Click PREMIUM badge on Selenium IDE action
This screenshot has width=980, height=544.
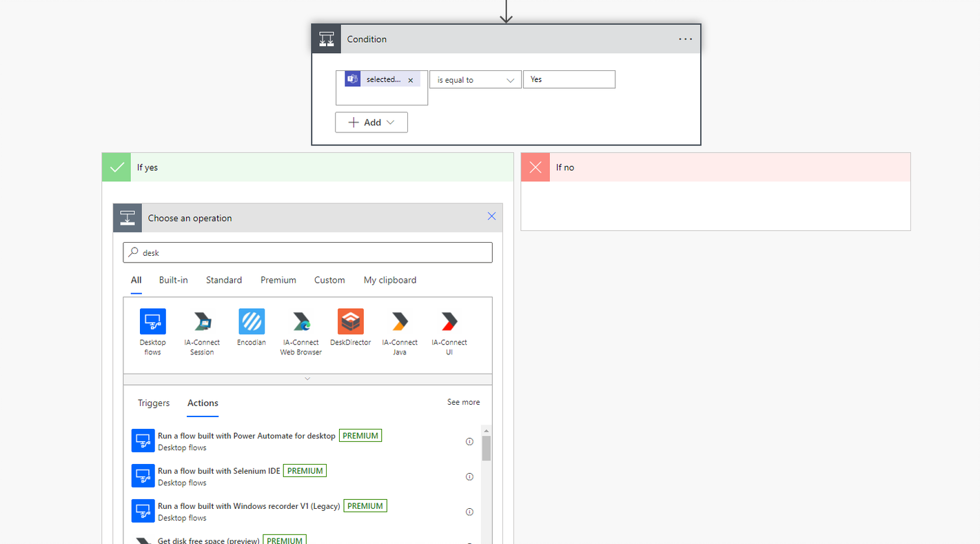pyautogui.click(x=305, y=471)
